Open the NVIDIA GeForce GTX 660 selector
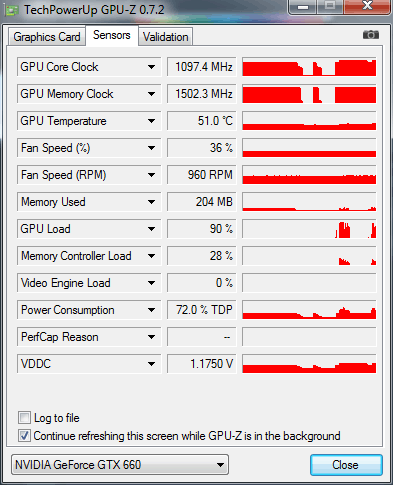This screenshot has height=485, width=393. (120, 464)
